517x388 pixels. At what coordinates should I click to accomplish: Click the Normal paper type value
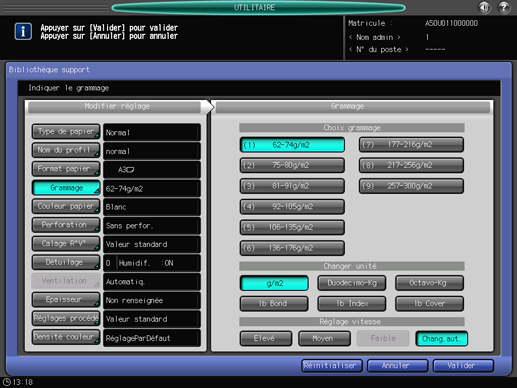152,132
